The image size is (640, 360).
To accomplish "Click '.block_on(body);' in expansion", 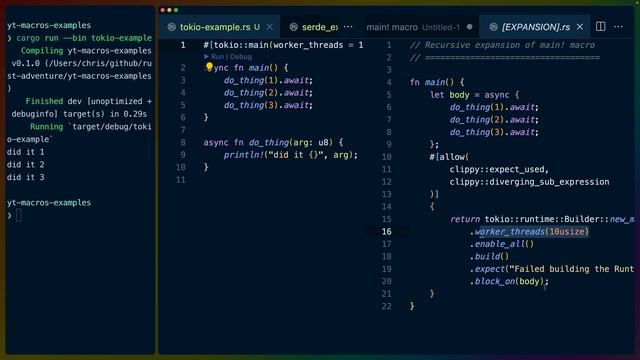I will pyautogui.click(x=509, y=281).
